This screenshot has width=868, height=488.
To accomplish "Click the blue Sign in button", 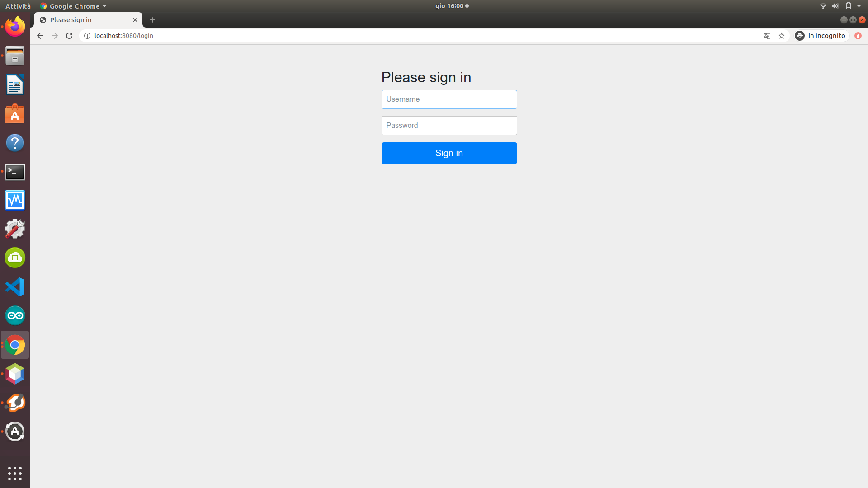I will click(x=449, y=153).
